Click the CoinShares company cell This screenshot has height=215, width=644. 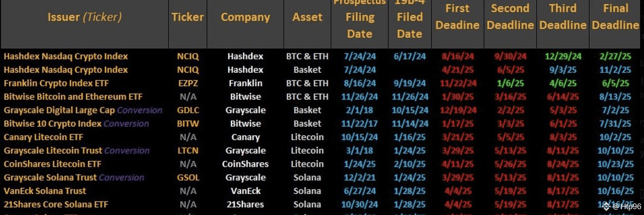click(245, 164)
